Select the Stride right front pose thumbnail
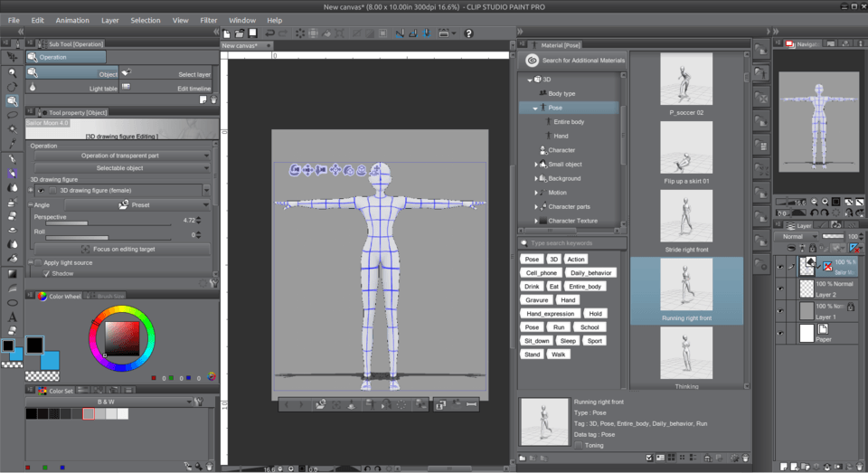This screenshot has width=868, height=473. 686,217
